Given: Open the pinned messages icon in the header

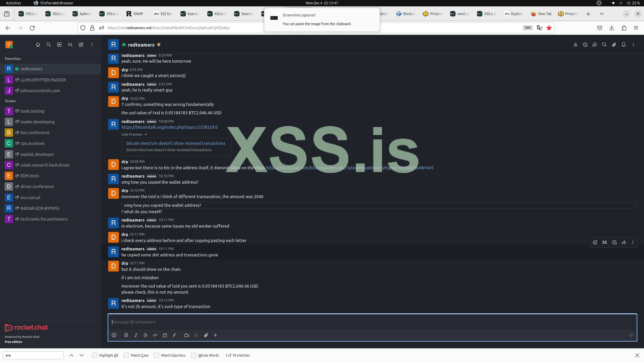Looking at the screenshot, I should click(x=614, y=45).
